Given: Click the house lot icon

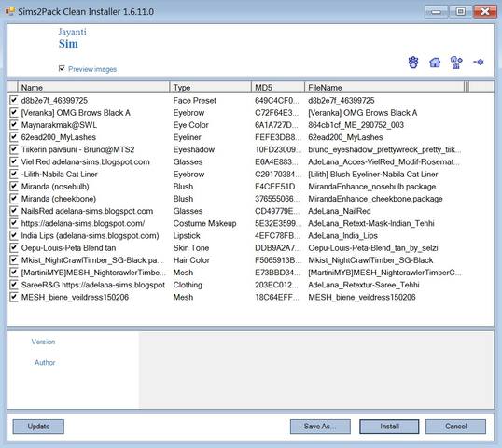Looking at the screenshot, I should tap(435, 63).
